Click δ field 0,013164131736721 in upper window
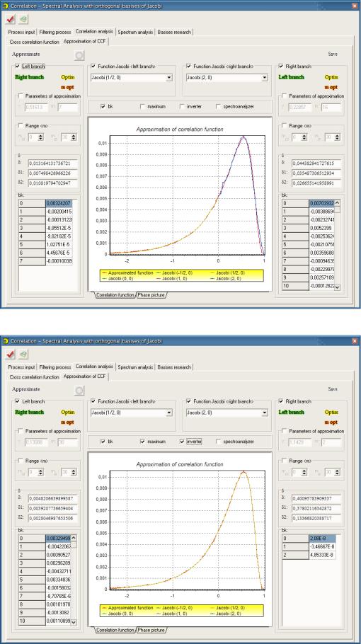The image size is (361, 644). [x=53, y=163]
